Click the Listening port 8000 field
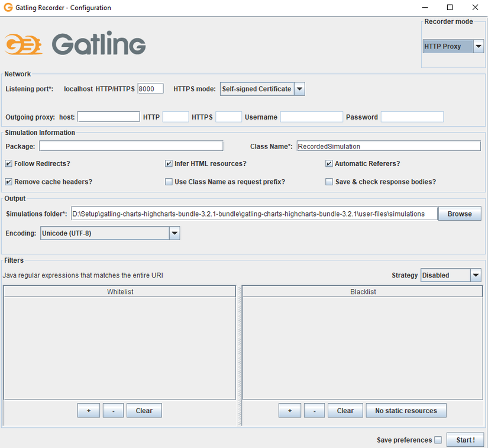The height and width of the screenshot is (448, 488). pyautogui.click(x=150, y=89)
